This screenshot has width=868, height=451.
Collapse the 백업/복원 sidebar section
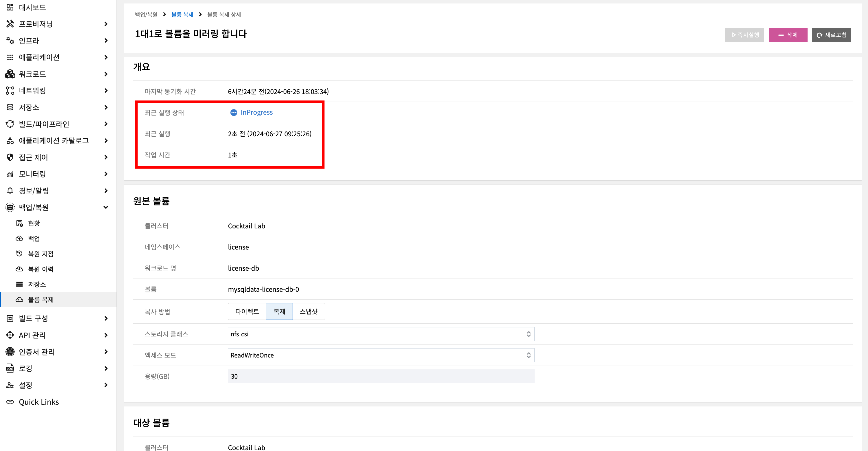click(106, 207)
